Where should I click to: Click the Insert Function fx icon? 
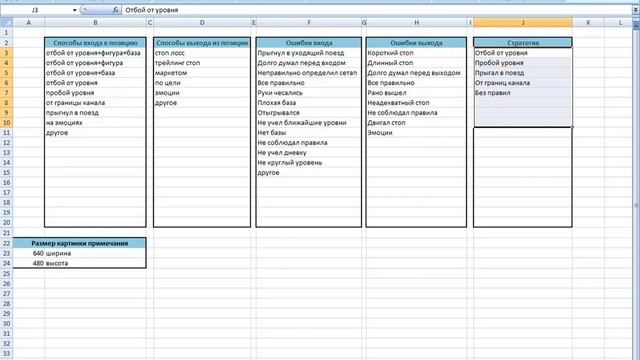point(116,10)
